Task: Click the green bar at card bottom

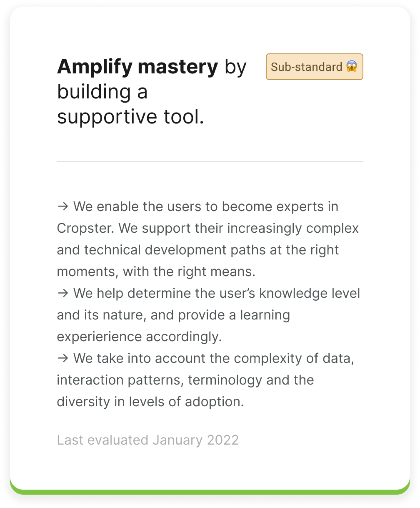Action: [x=210, y=491]
